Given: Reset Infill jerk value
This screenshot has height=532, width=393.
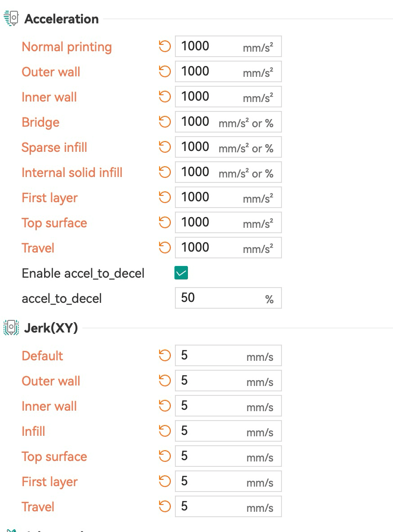Looking at the screenshot, I should pyautogui.click(x=165, y=431).
